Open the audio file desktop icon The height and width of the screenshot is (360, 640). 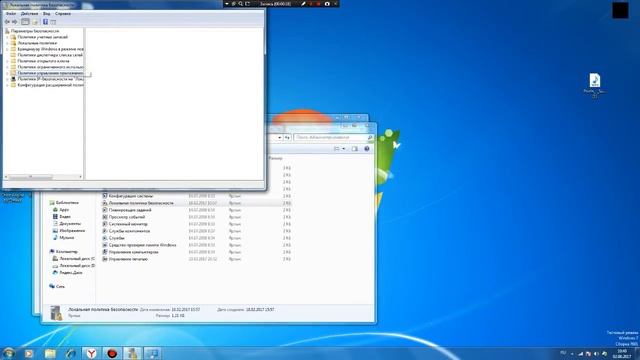(594, 86)
